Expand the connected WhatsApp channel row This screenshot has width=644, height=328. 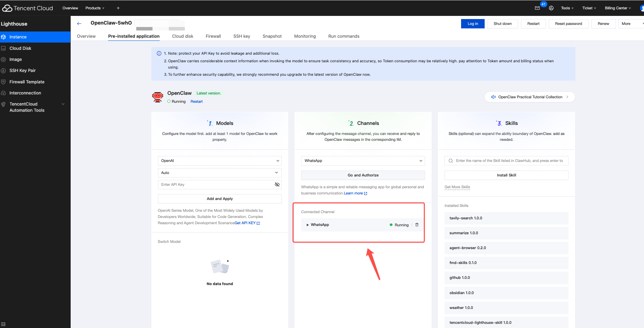click(308, 225)
